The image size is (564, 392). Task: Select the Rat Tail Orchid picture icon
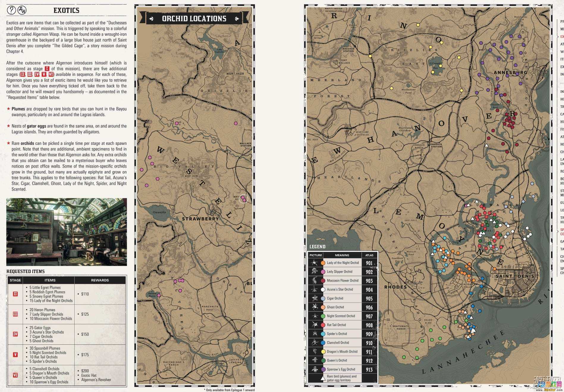[x=314, y=325]
